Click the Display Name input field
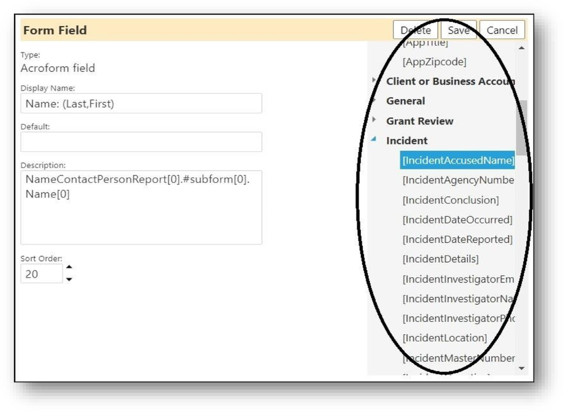The height and width of the screenshot is (412, 564). 141,104
